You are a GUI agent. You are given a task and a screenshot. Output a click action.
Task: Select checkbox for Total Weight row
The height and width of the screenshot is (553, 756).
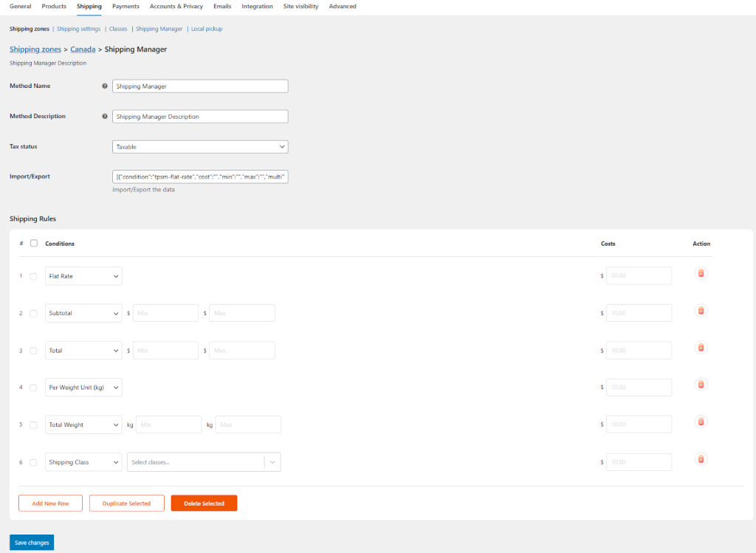[x=33, y=425]
